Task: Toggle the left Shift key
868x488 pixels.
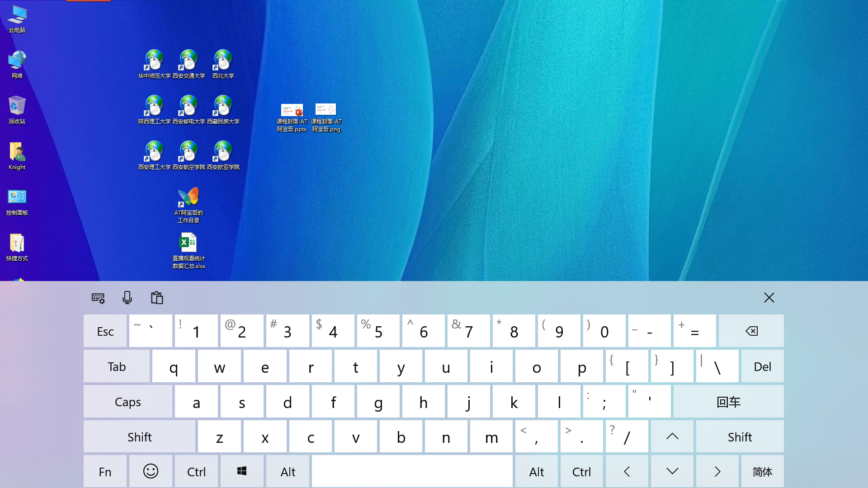Action: [139, 437]
